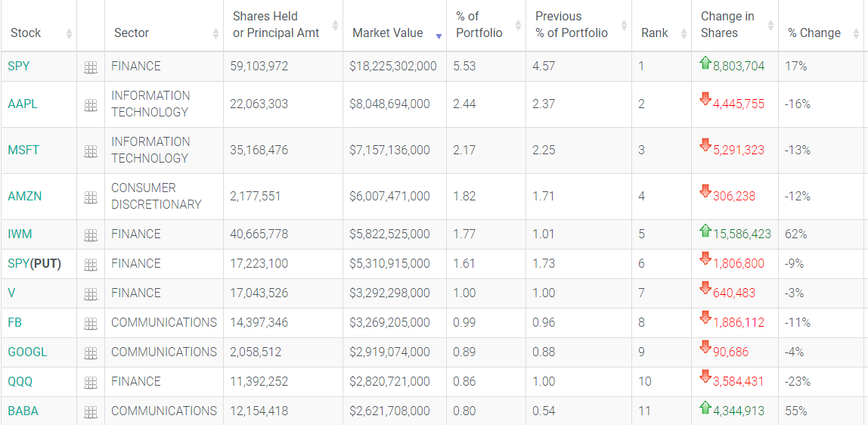Open the table grid icon for BABA
This screenshot has height=425, width=868.
(90, 412)
